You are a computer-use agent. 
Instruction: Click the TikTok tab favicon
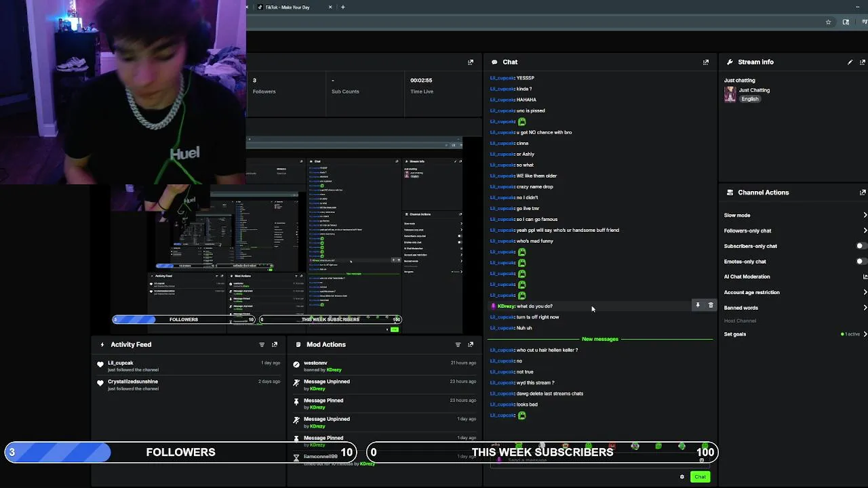pos(260,7)
